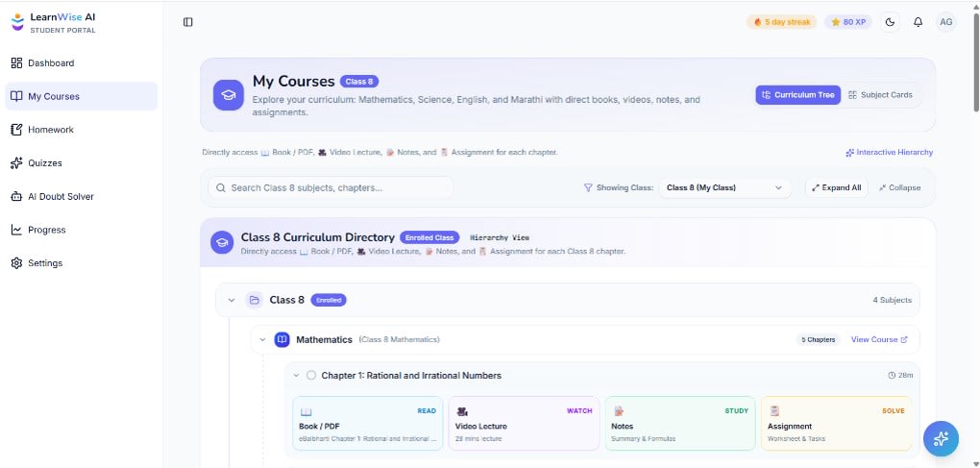Click the Mathematics subject title

coord(325,339)
